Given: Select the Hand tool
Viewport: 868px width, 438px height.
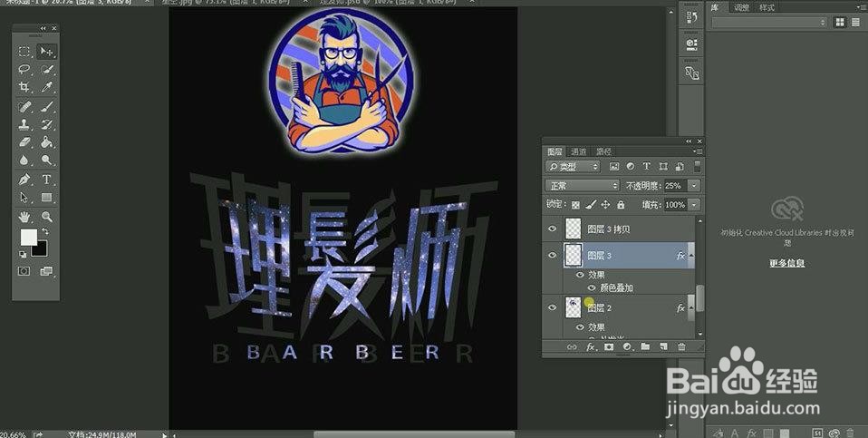Looking at the screenshot, I should point(24,217).
